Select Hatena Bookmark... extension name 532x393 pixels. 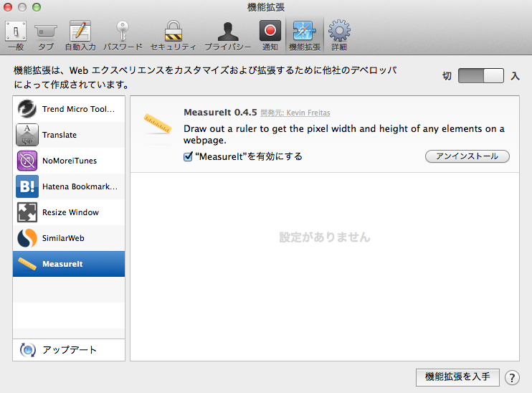(80, 186)
